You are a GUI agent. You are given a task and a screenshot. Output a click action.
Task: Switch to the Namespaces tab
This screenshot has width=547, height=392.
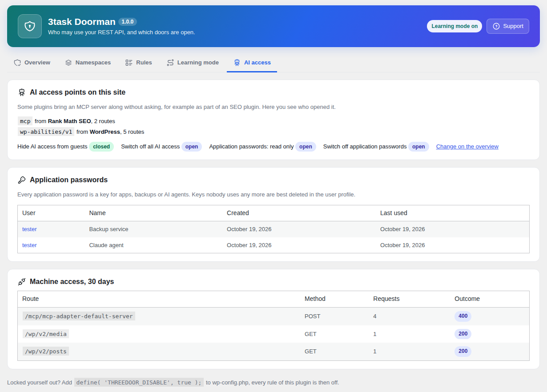[88, 63]
